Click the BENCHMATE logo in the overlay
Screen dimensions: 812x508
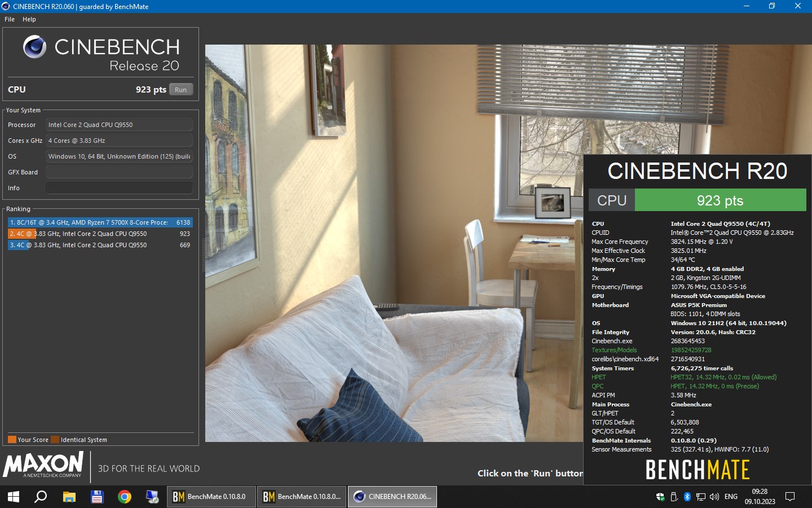[x=698, y=470]
